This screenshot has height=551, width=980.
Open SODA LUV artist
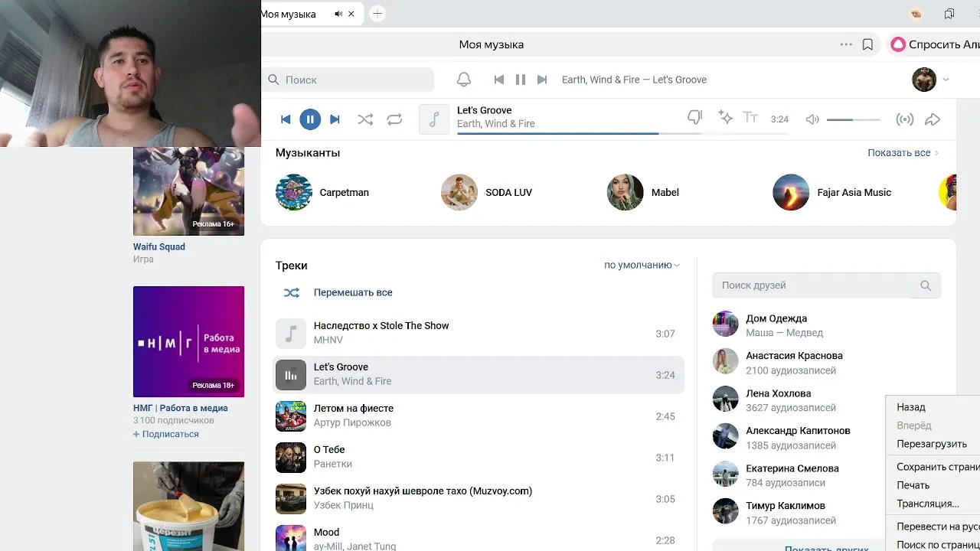(486, 192)
